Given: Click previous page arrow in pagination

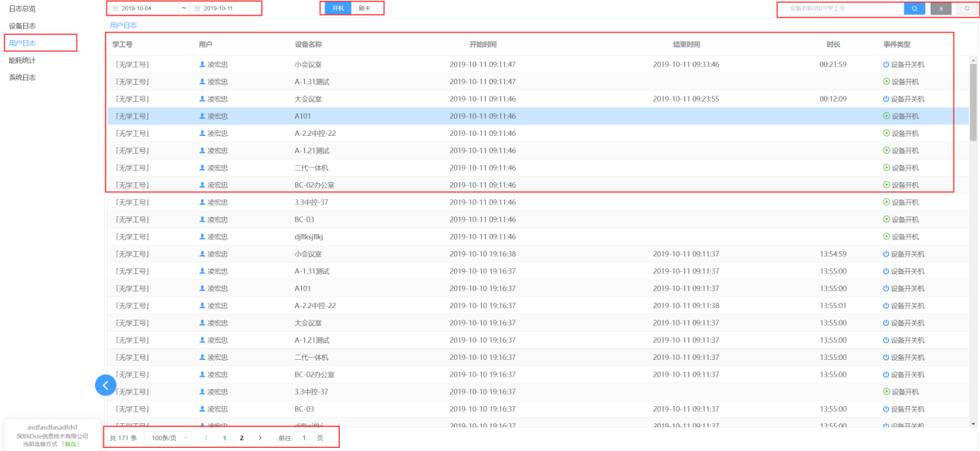Looking at the screenshot, I should (206, 438).
